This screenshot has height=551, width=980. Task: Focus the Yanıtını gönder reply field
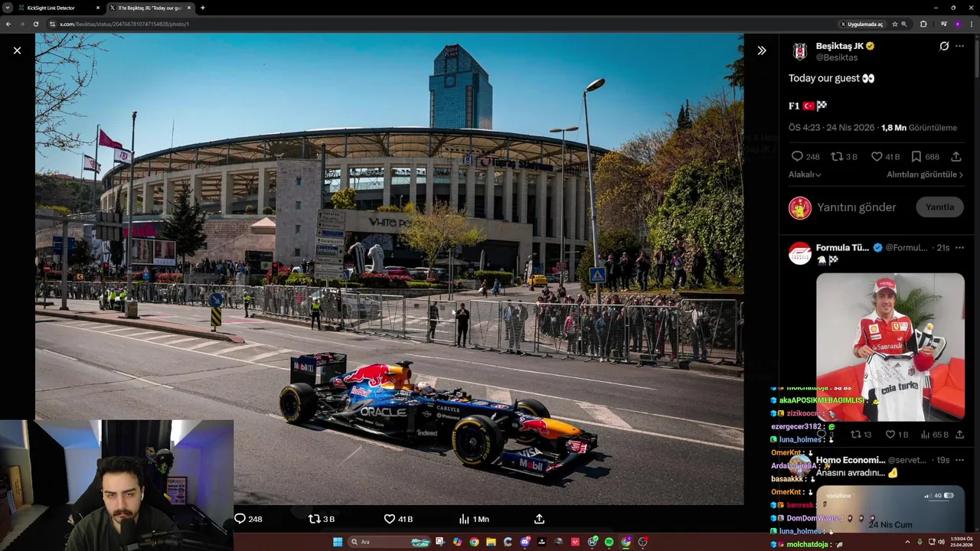point(856,207)
